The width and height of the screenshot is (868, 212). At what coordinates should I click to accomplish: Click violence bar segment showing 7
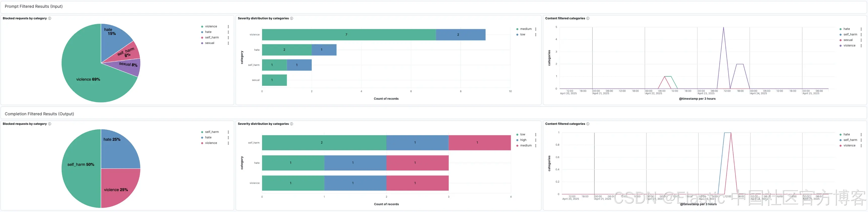(x=349, y=35)
